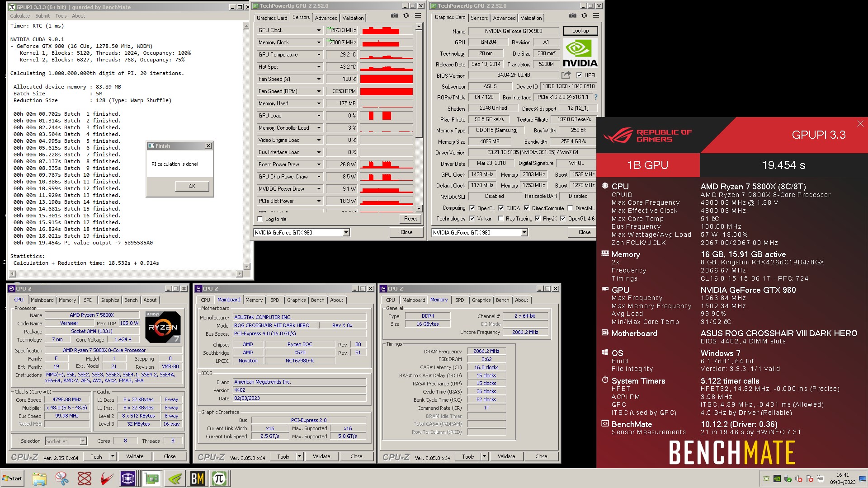Close the BenchMate GPUPI 3.3 result panel
Image resolution: width=868 pixels, height=488 pixels.
[860, 124]
